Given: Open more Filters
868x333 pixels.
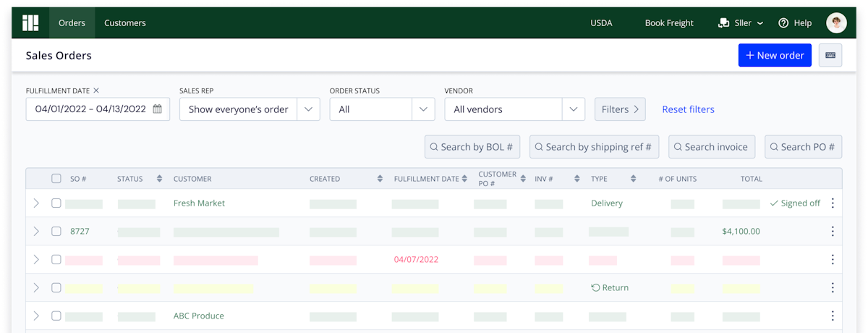Looking at the screenshot, I should pos(620,109).
